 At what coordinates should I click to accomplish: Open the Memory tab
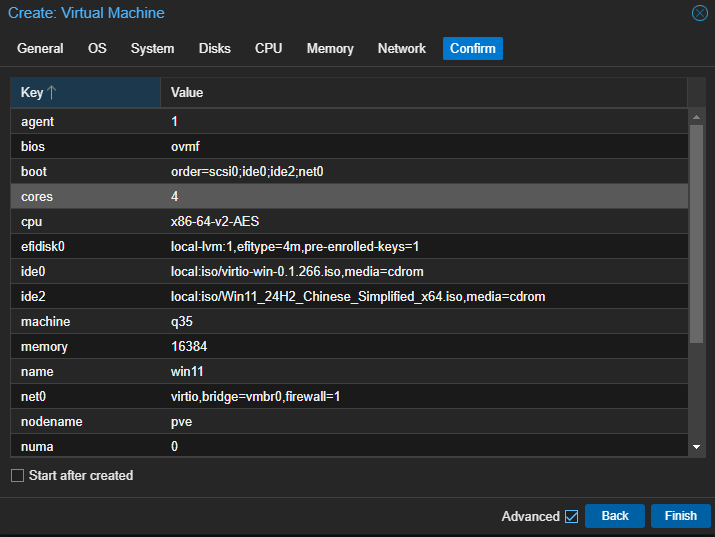tap(330, 48)
